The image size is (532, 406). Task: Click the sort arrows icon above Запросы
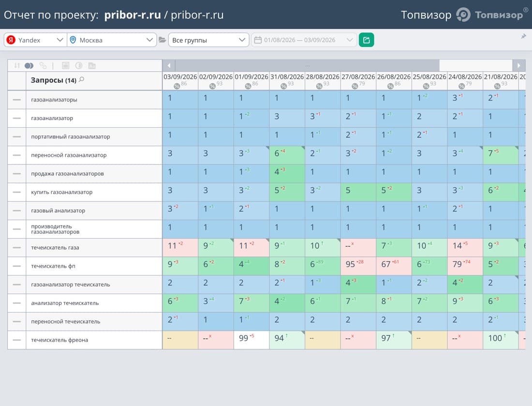tap(17, 65)
